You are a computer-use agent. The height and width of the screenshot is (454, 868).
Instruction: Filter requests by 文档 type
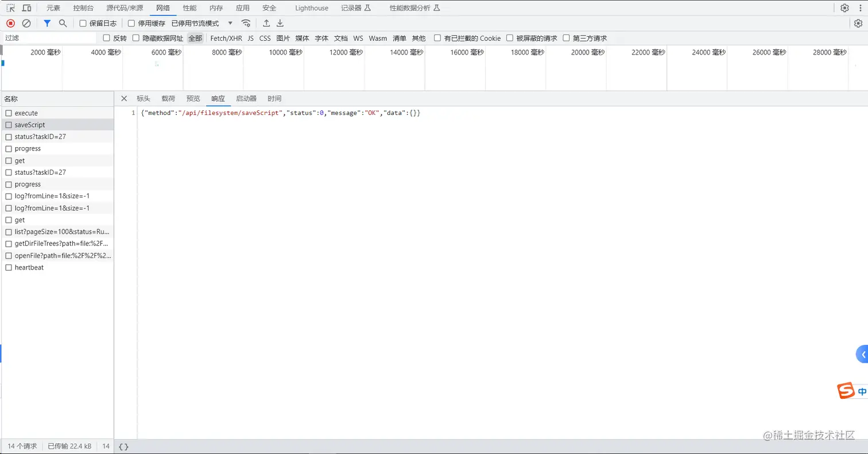coord(341,38)
